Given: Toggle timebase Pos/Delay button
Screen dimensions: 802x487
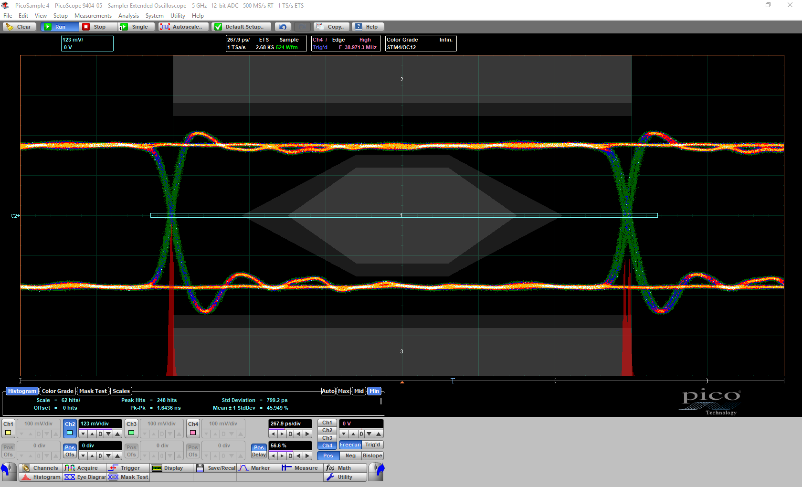Looking at the screenshot, I should (259, 451).
